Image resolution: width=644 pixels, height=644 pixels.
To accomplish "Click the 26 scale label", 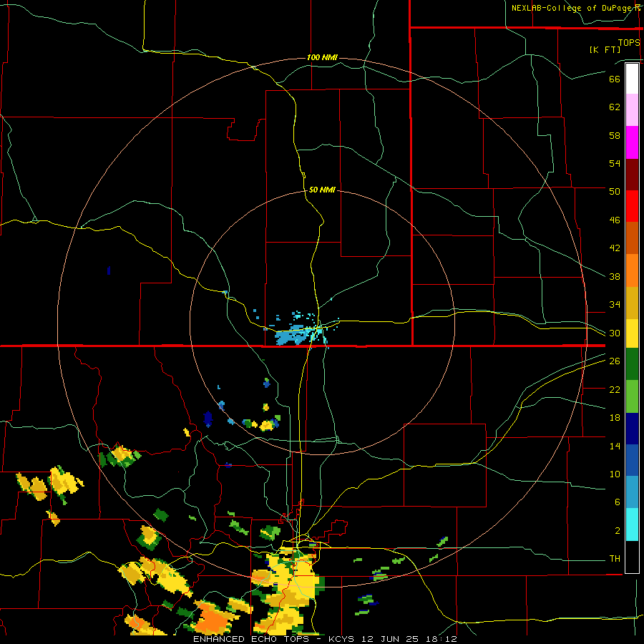I will click(x=615, y=361).
